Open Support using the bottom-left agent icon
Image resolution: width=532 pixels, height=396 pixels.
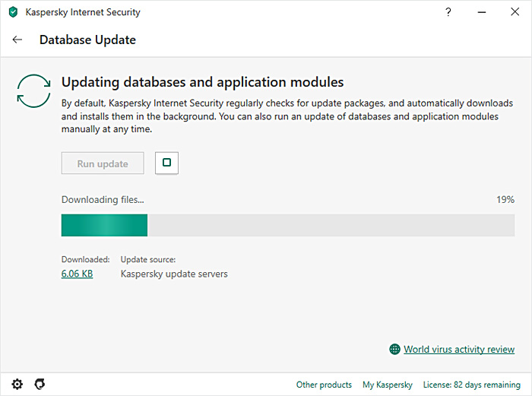click(40, 384)
